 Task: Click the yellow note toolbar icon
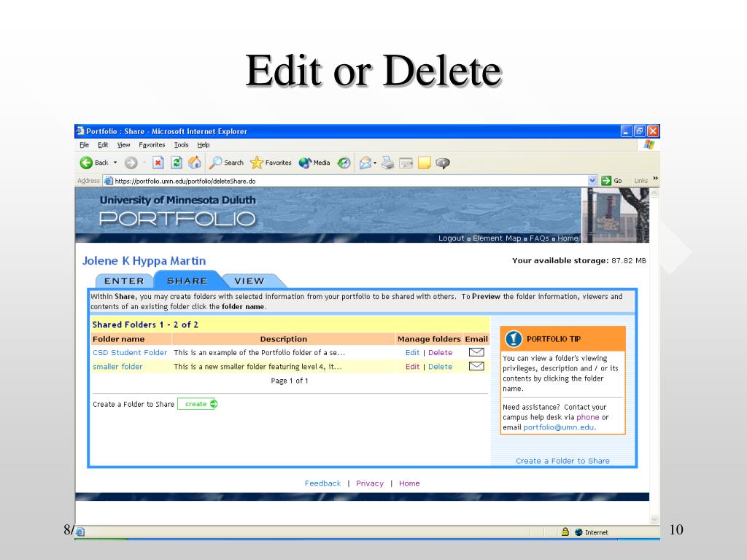pos(424,163)
